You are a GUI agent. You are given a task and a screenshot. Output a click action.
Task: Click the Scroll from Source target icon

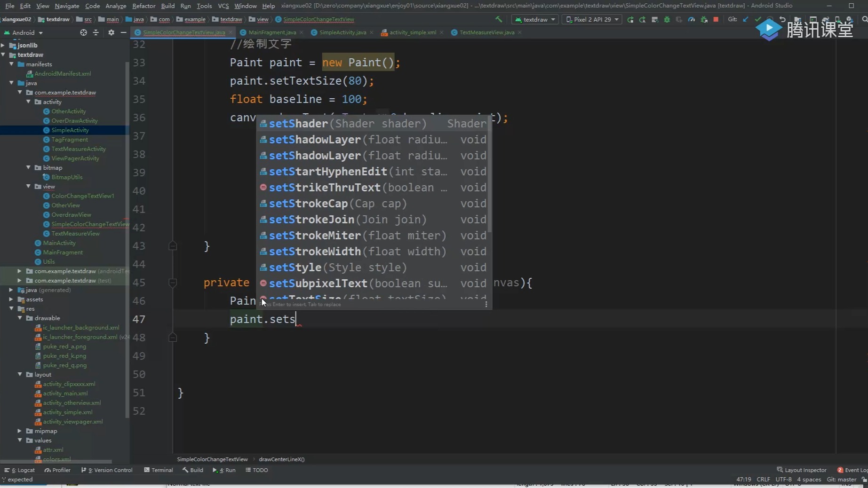click(x=83, y=32)
